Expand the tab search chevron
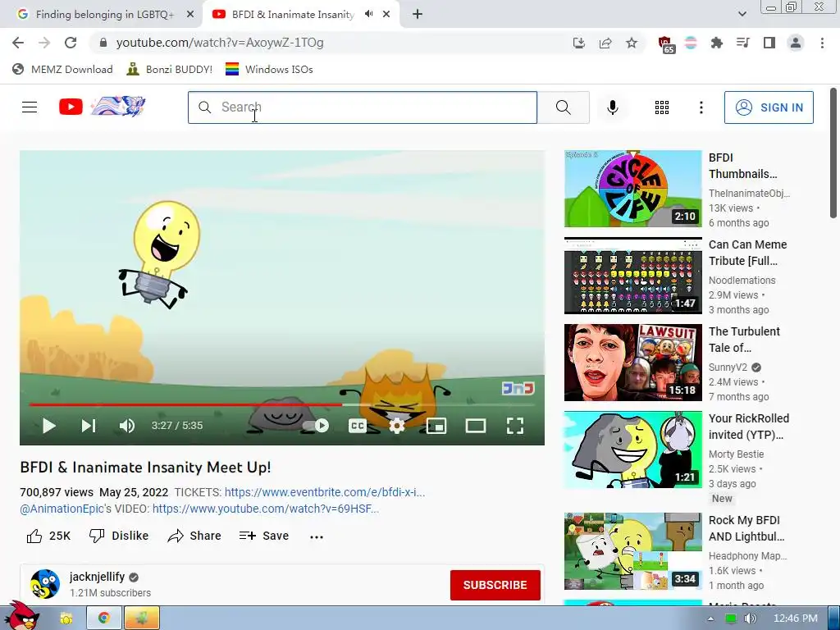Viewport: 840px width, 630px height. click(x=742, y=15)
